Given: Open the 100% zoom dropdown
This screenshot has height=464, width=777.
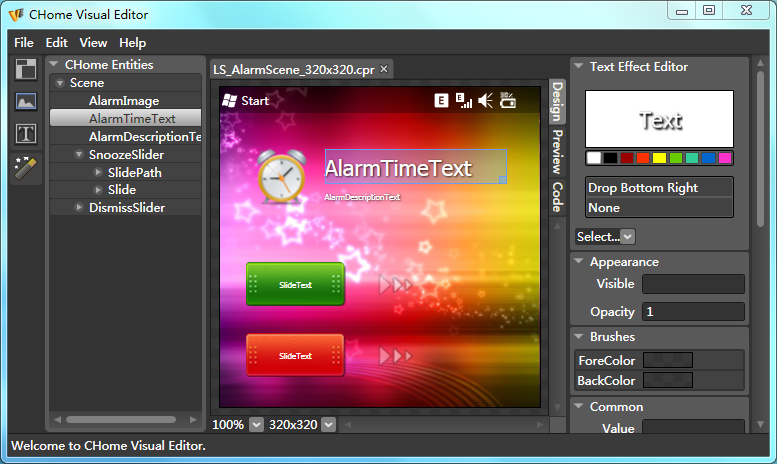Looking at the screenshot, I should click(256, 425).
